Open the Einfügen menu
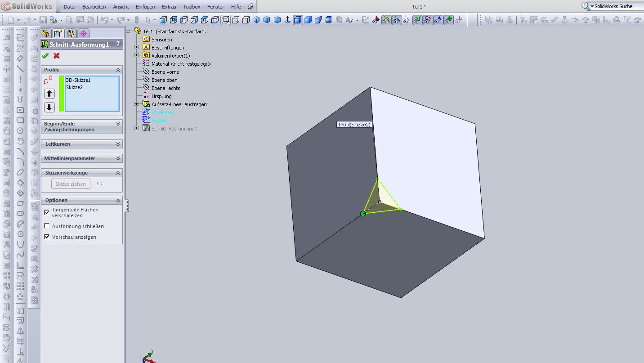The height and width of the screenshot is (363, 644). point(145,7)
